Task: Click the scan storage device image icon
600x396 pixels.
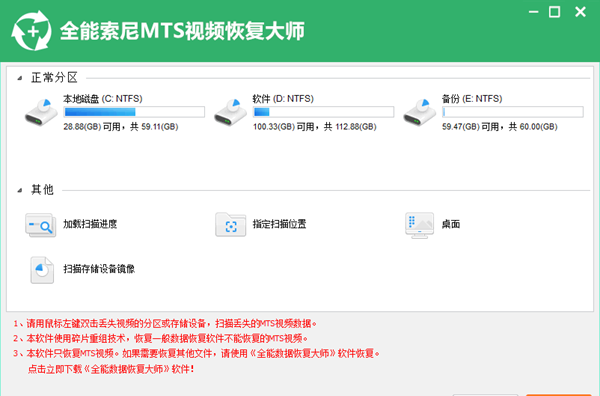Action: point(42,270)
